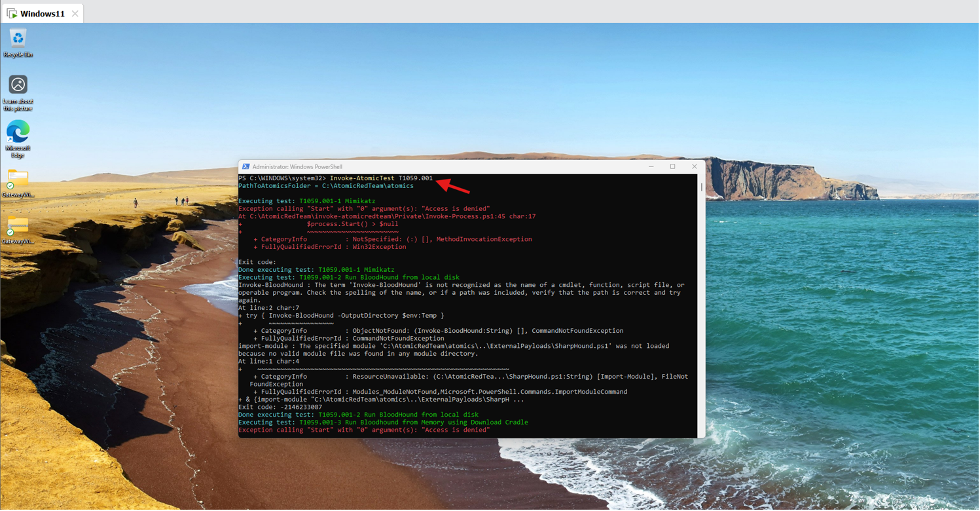Image resolution: width=980 pixels, height=511 pixels.
Task: Close the Administrator PowerShell window
Action: pos(695,167)
